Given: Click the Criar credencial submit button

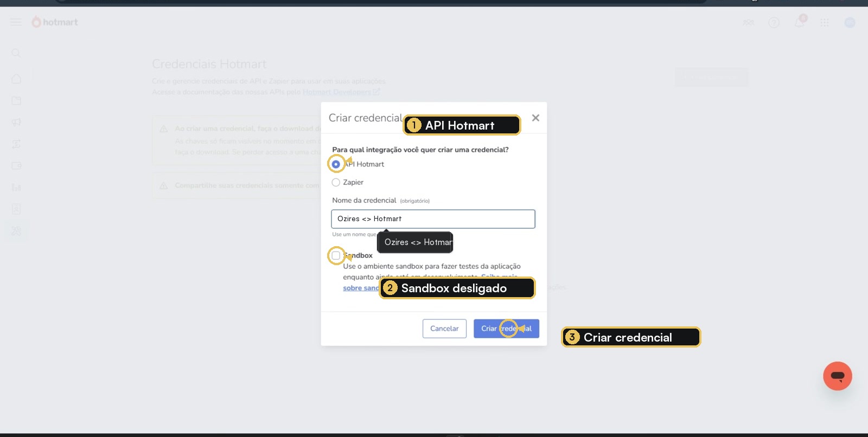Looking at the screenshot, I should point(506,329).
